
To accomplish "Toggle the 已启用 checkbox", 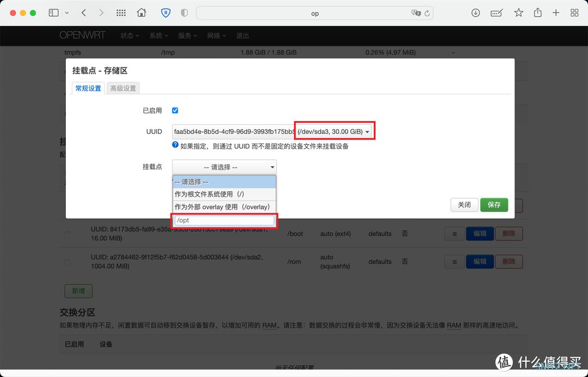I will [175, 110].
